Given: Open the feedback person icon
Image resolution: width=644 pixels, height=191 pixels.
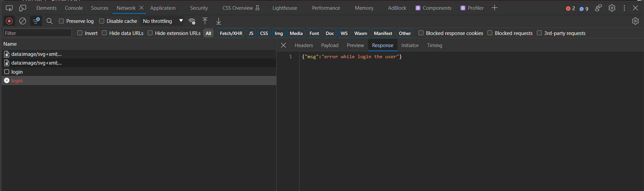Looking at the screenshot, I should pyautogui.click(x=598, y=8).
